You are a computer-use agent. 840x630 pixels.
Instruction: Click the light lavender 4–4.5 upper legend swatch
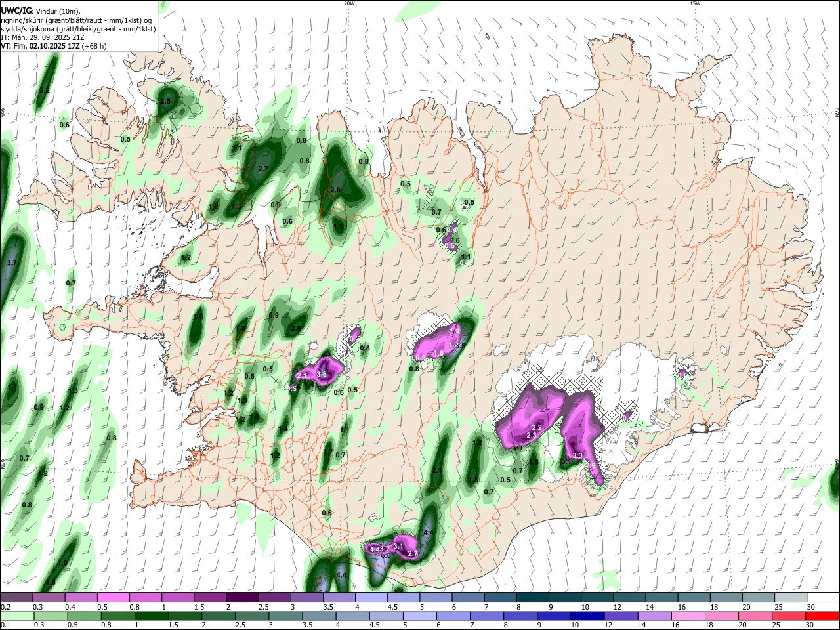point(371,598)
